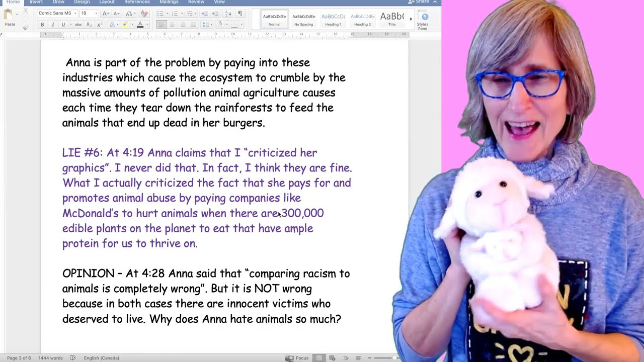Open shading color options arrow
This screenshot has height=362, width=644.
coord(226,25)
